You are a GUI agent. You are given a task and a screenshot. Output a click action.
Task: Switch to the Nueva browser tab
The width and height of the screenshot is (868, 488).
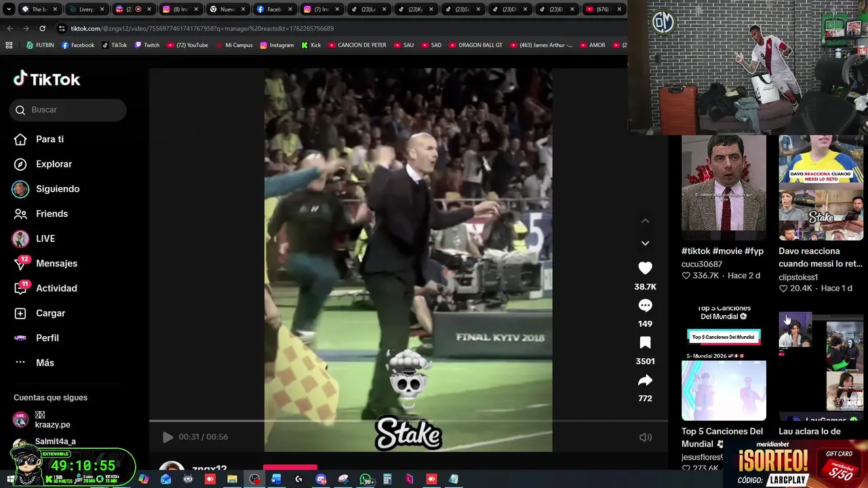(x=227, y=9)
